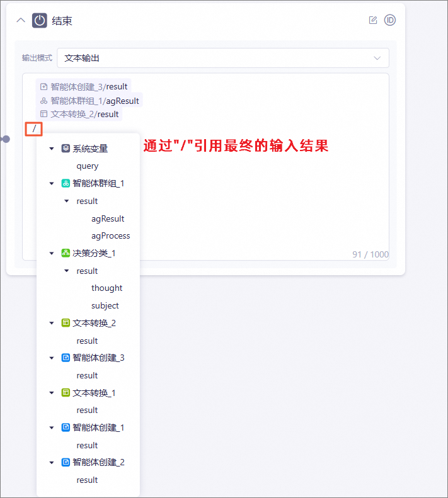Click the ID circle icon
The height and width of the screenshot is (498, 448).
(389, 20)
